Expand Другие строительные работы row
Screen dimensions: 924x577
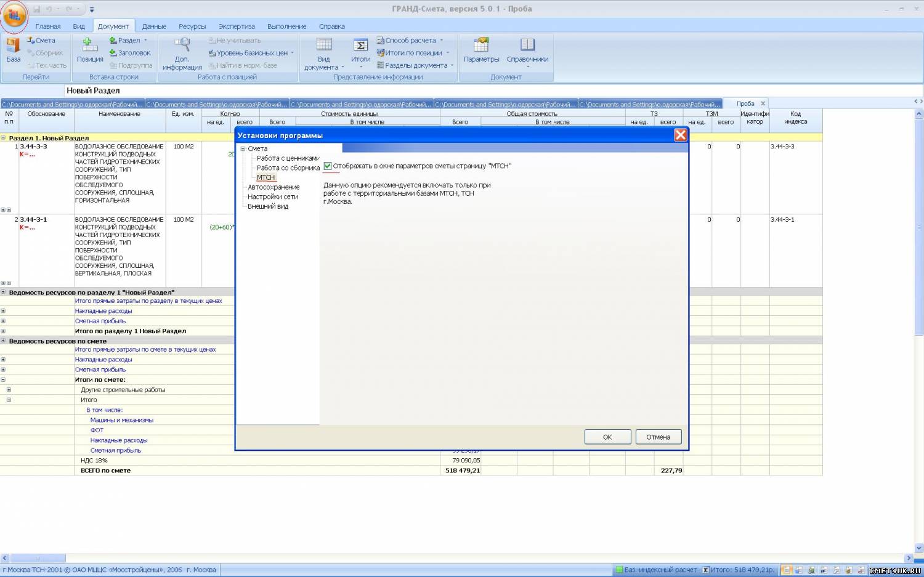click(9, 389)
